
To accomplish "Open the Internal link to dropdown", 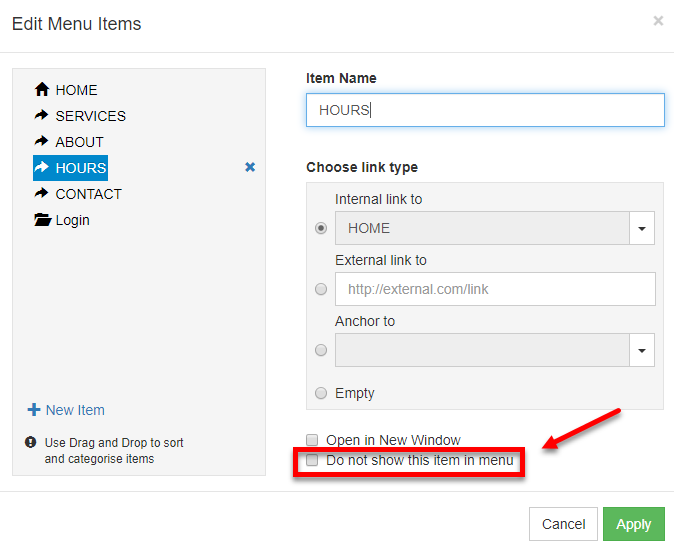I will tap(642, 228).
